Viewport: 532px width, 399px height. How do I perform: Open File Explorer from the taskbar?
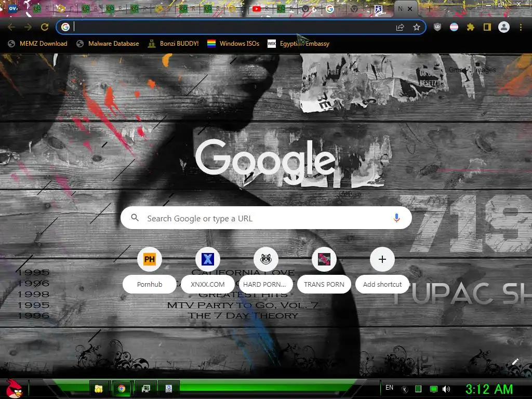point(99,389)
